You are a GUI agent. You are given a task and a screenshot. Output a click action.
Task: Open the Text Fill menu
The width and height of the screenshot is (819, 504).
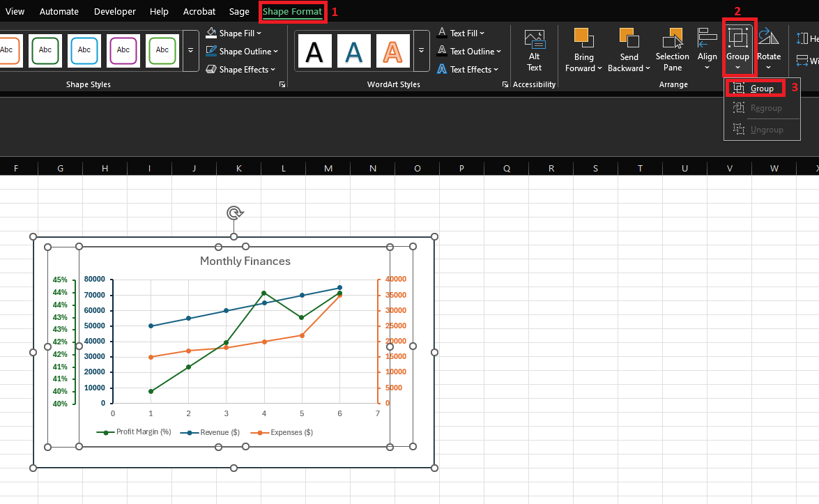coord(462,32)
